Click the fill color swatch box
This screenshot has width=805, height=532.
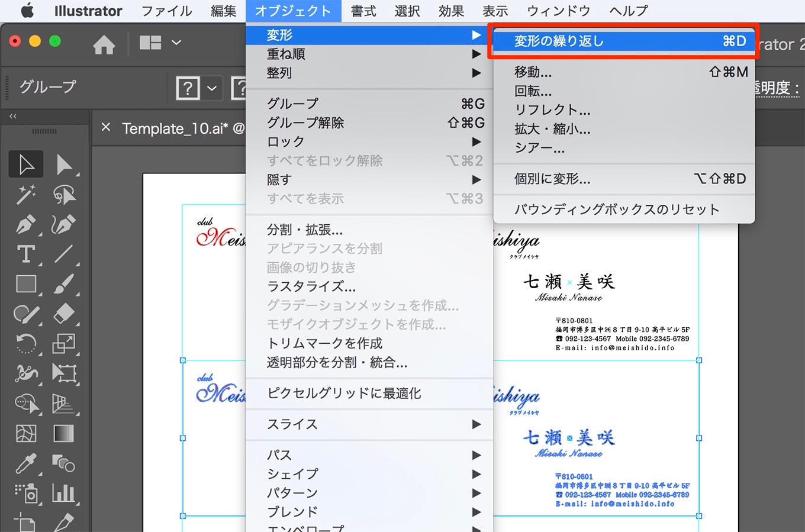(188, 89)
